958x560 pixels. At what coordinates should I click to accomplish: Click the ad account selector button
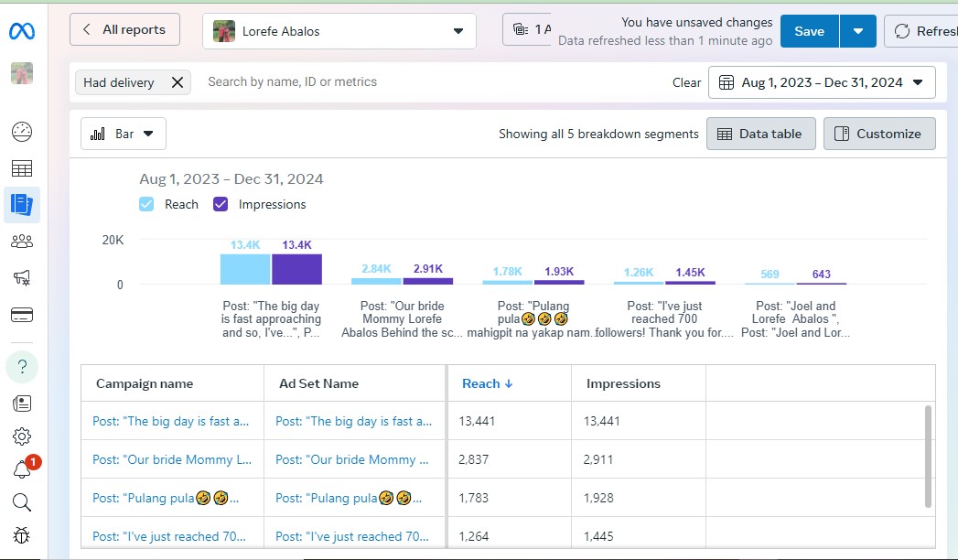click(527, 29)
